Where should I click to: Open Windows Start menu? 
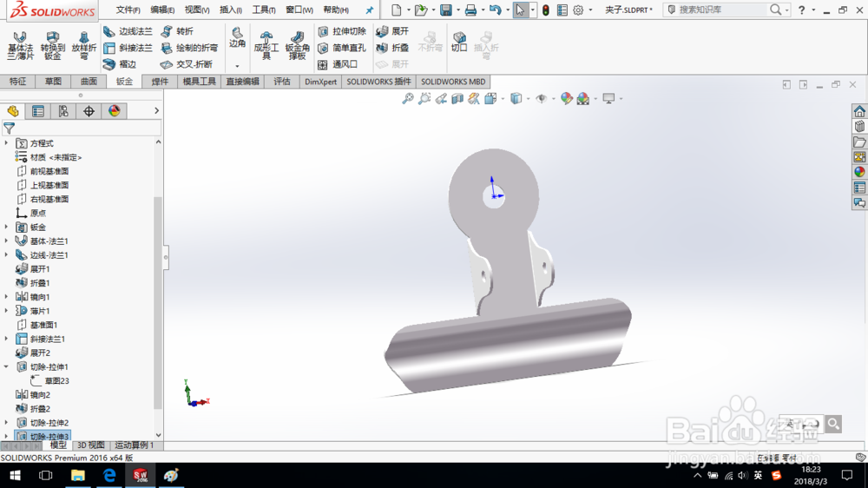point(15,476)
